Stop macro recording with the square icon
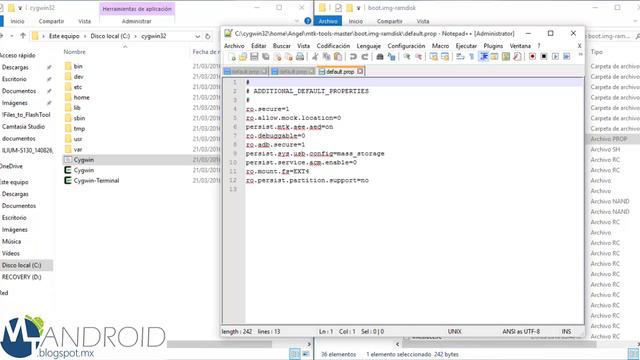The width and height of the screenshot is (640, 360). point(544,57)
